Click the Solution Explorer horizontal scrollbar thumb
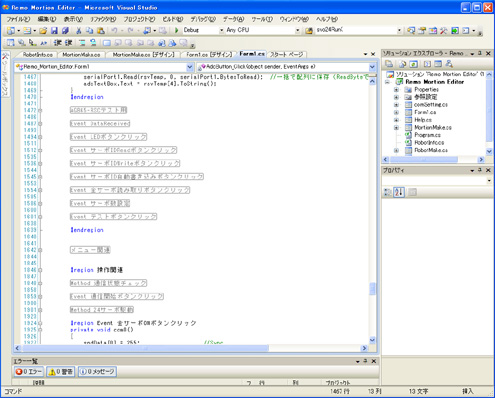The width and height of the screenshot is (495, 398). click(423, 160)
